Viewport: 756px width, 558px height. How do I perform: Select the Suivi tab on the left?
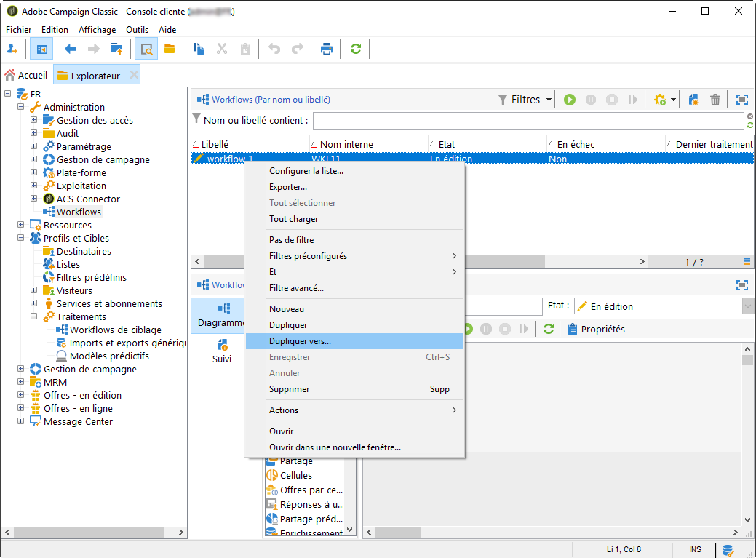(x=222, y=350)
